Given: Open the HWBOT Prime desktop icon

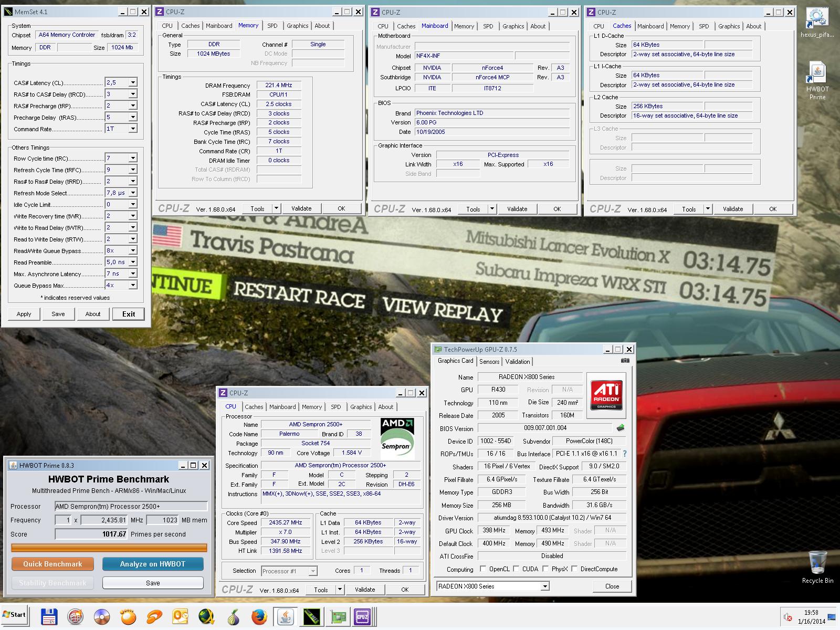Looking at the screenshot, I should point(817,80).
